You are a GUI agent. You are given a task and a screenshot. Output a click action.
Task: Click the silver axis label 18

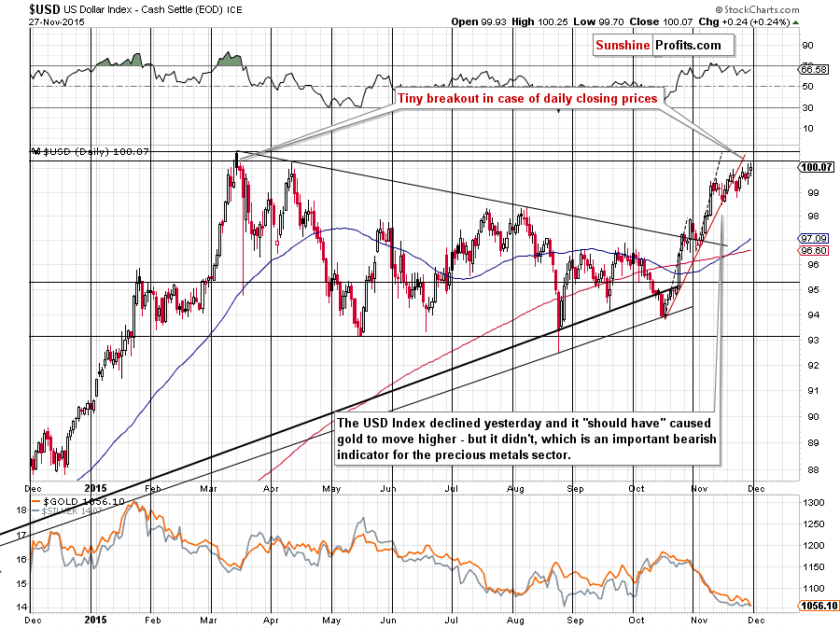coord(21,509)
